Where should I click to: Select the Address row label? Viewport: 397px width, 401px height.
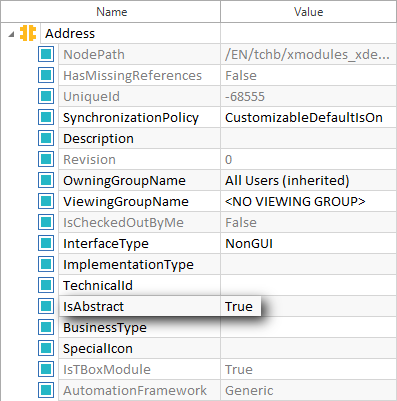point(70,33)
